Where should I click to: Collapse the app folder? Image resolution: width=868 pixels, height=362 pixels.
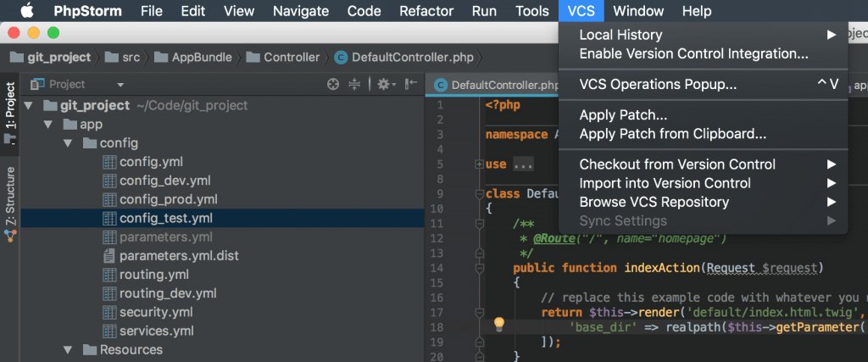click(48, 125)
